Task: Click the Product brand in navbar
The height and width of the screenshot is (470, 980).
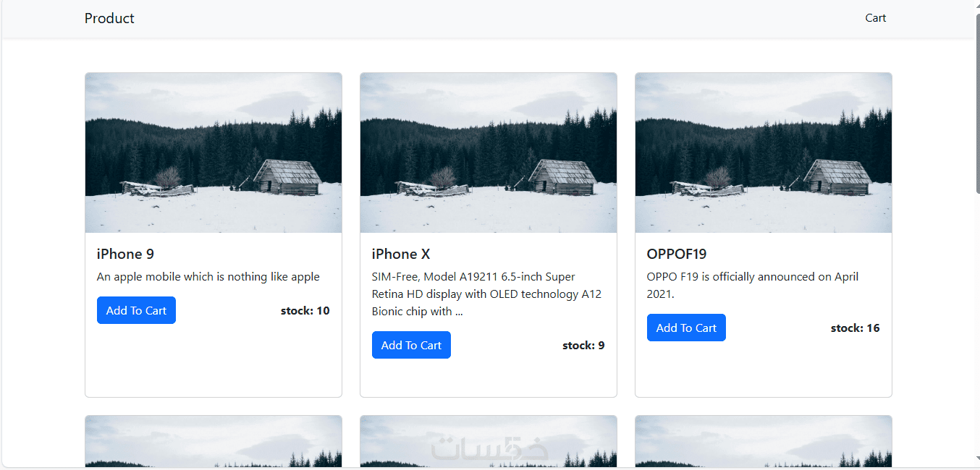Action: tap(109, 18)
